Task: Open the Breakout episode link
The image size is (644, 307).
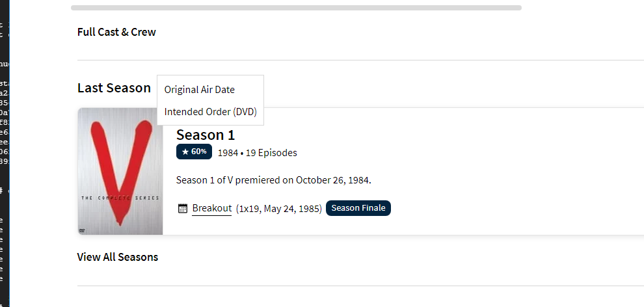Action: coord(211,208)
